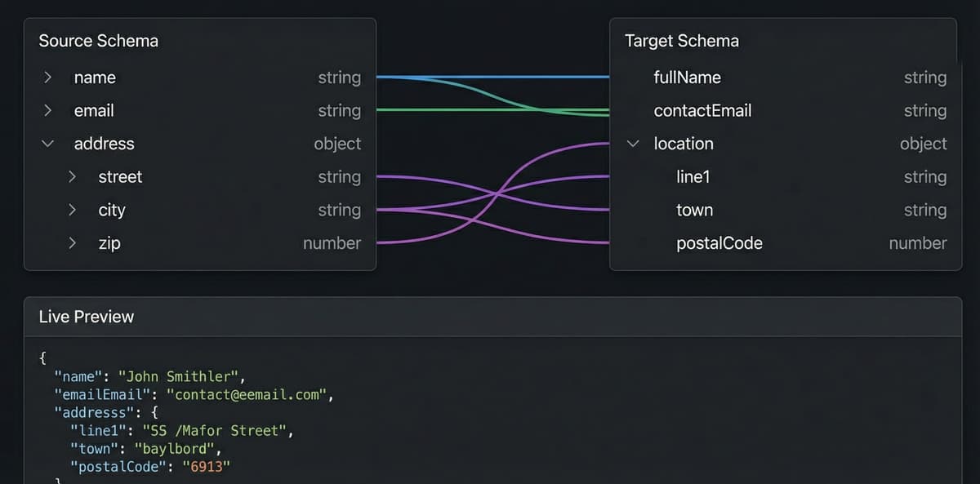Expand the email field chevron
The image size is (980, 484).
pos(47,110)
